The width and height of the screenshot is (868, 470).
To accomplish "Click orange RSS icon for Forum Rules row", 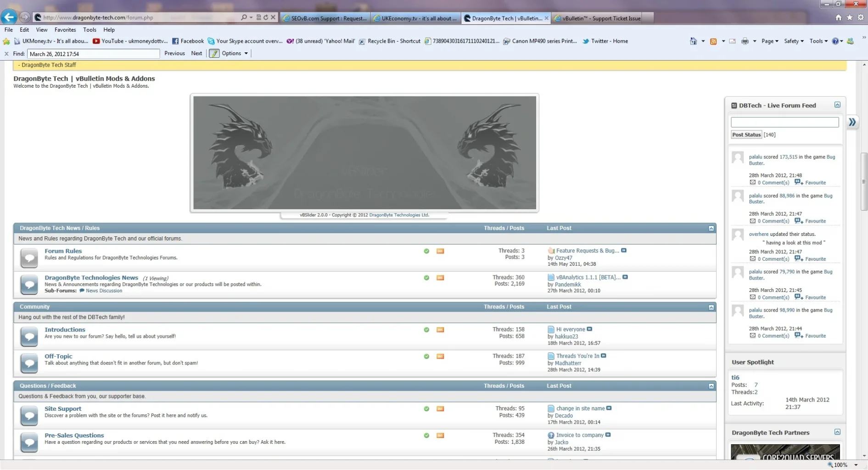I will (x=440, y=251).
